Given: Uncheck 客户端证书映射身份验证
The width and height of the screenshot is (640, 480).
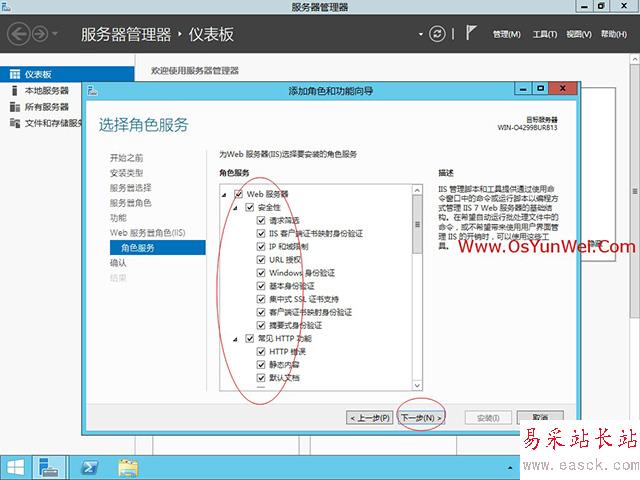Looking at the screenshot, I should click(261, 312).
